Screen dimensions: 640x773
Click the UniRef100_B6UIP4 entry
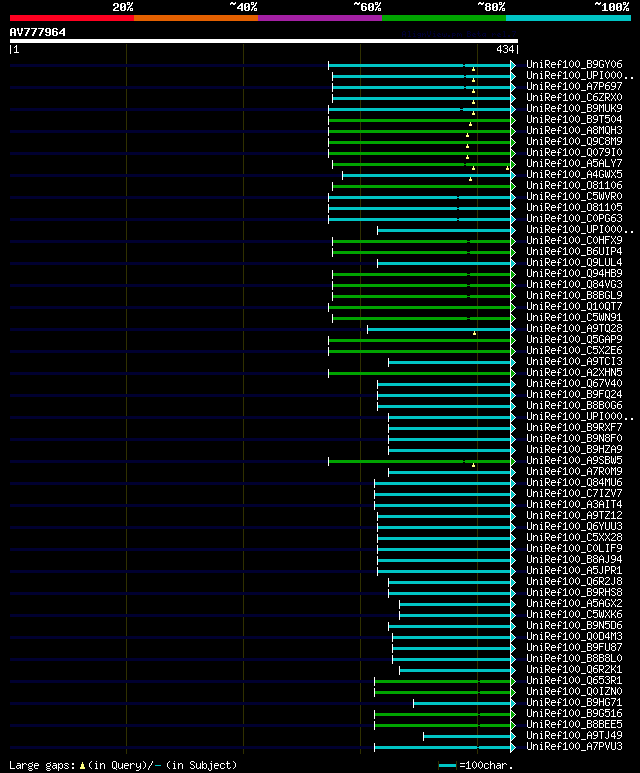574,252
